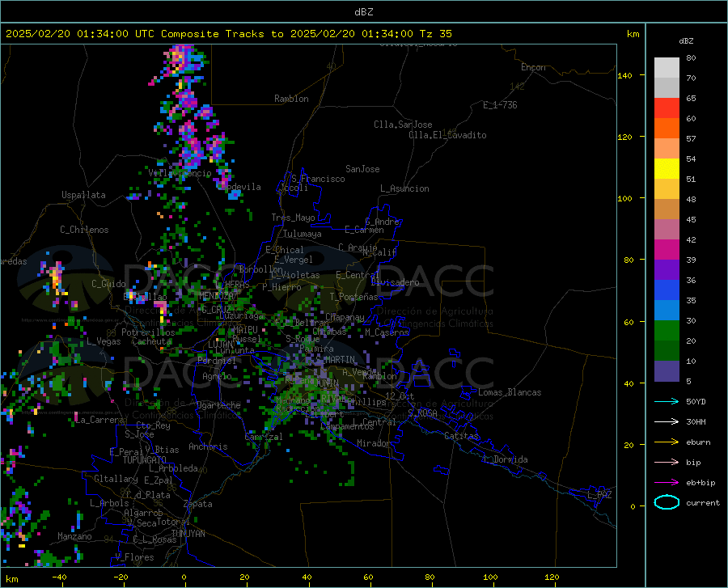Viewport: 728px width, 588px height.
Task: Click the 'Mirador' map label
Action: [x=373, y=443]
